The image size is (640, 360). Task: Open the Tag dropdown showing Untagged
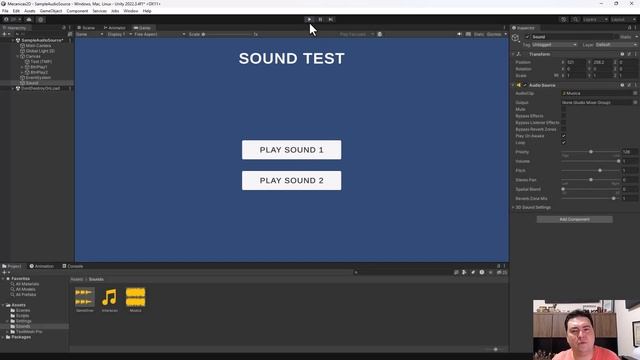tap(555, 44)
